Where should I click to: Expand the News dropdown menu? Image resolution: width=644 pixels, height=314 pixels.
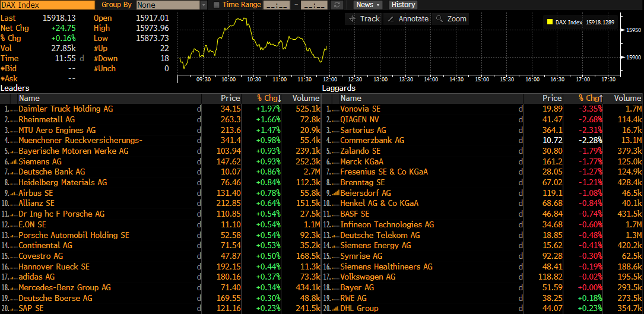tap(368, 5)
